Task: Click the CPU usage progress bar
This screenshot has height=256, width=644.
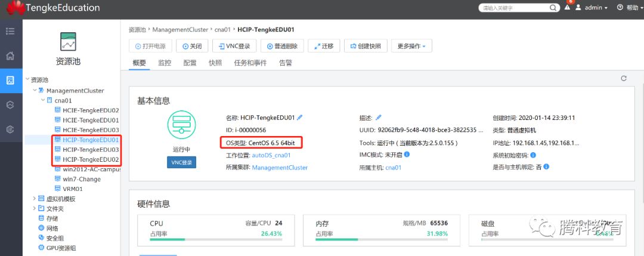Action: 216,239
